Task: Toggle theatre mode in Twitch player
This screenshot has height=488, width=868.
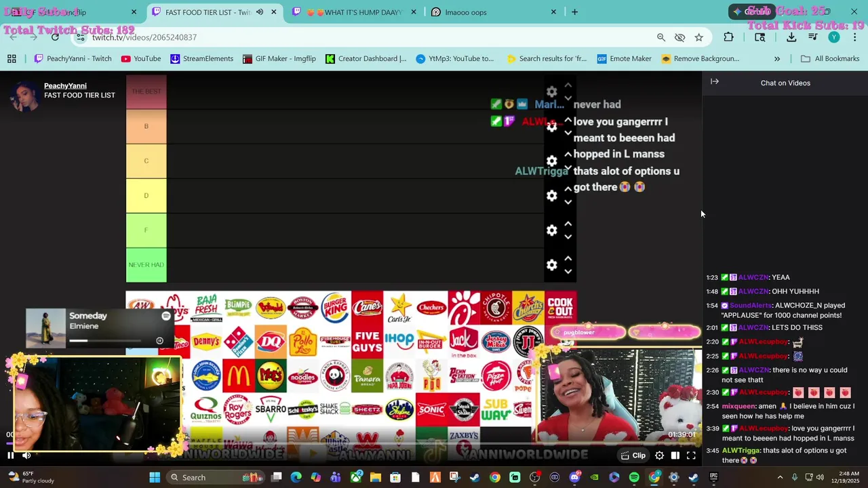Action: pos(675,455)
